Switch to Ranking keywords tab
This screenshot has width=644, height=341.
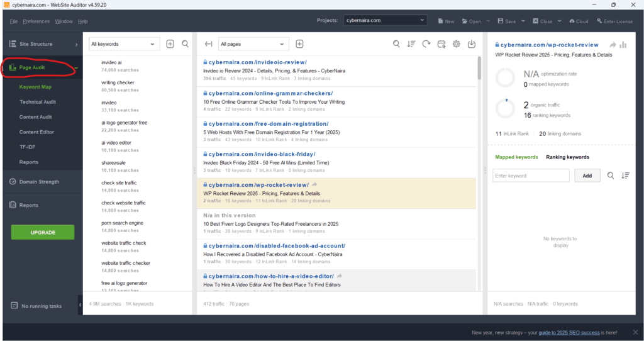pyautogui.click(x=567, y=157)
